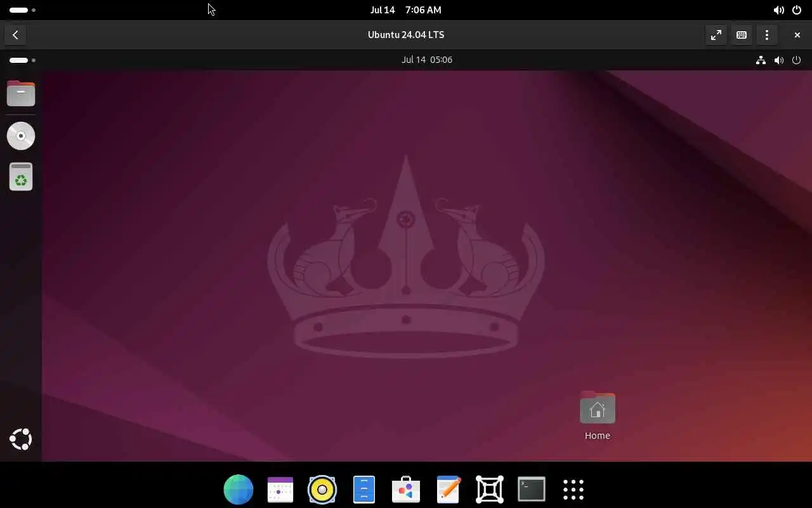Click the guest volume icon
This screenshot has height=508, width=812.
click(779, 60)
